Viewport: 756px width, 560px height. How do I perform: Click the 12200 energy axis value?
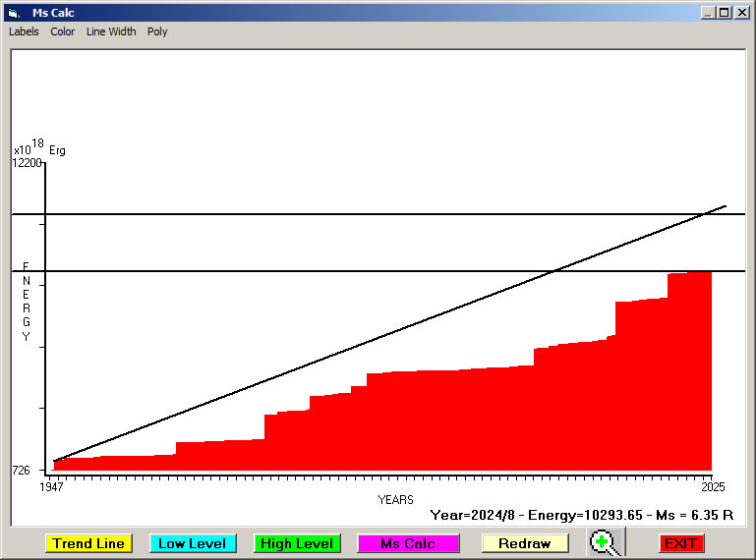point(28,163)
